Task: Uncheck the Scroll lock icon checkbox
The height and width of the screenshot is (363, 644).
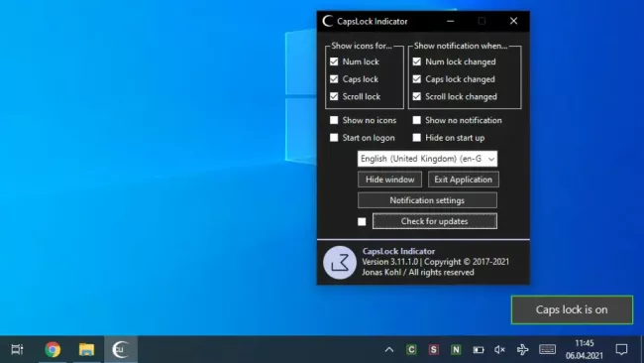Action: click(x=334, y=96)
